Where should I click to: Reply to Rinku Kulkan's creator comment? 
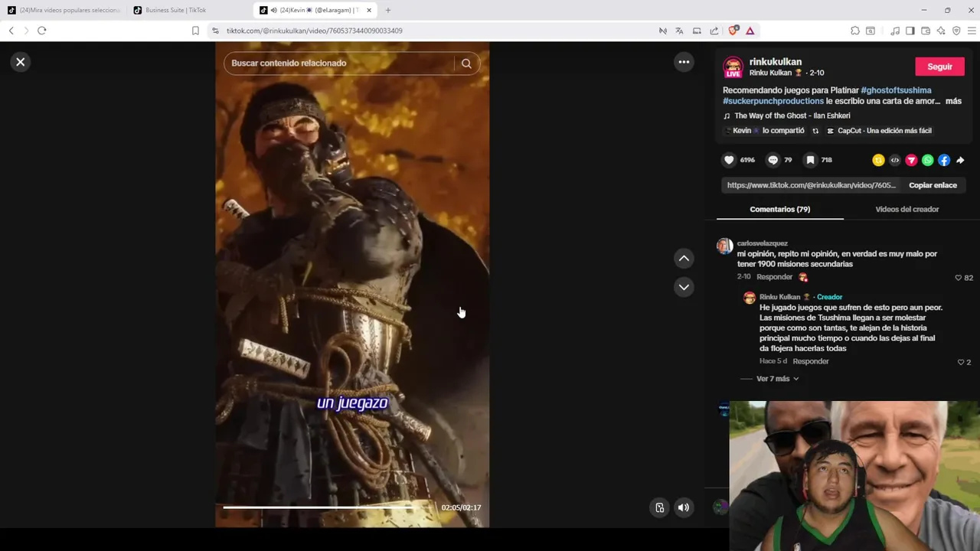[811, 361]
